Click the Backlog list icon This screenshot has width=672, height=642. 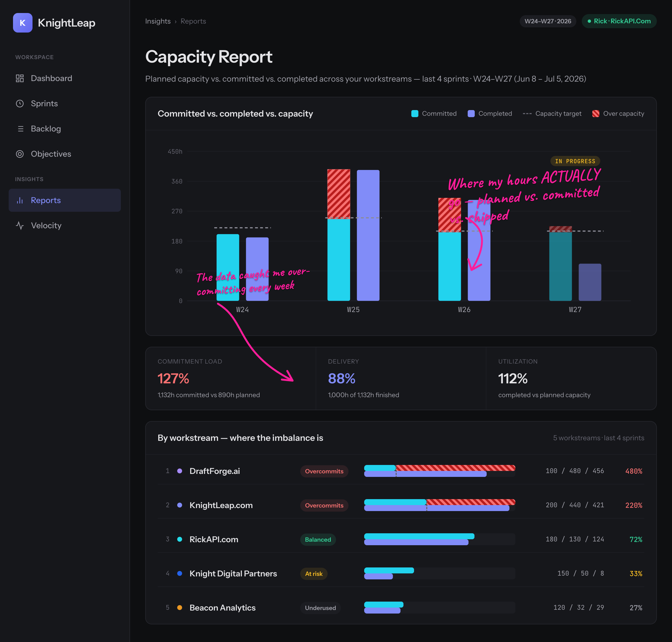pos(20,129)
